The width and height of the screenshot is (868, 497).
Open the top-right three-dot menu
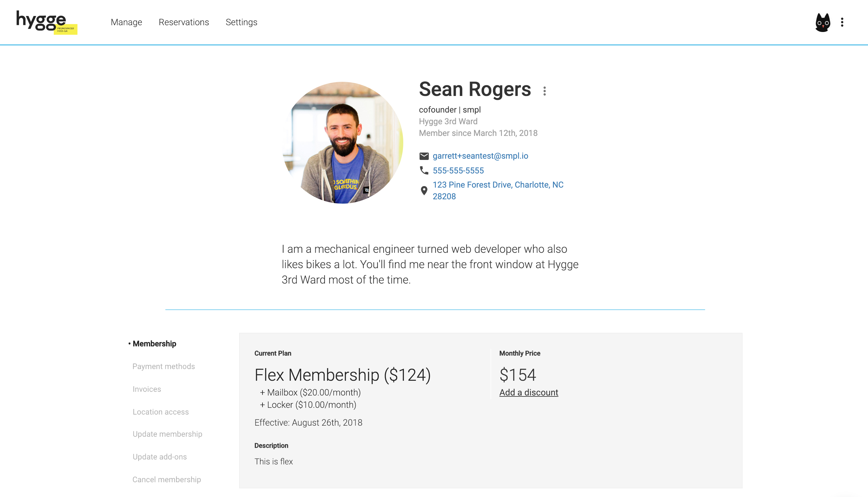tap(842, 22)
